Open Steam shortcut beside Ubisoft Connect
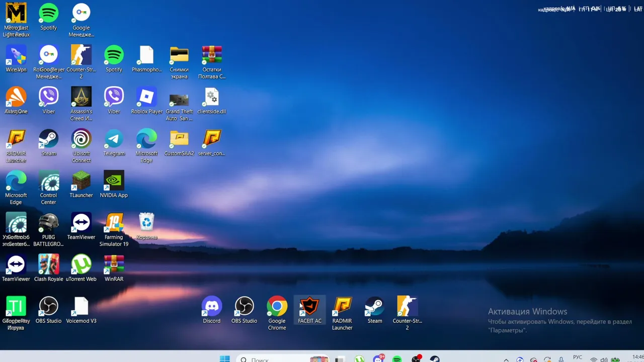 point(48,142)
